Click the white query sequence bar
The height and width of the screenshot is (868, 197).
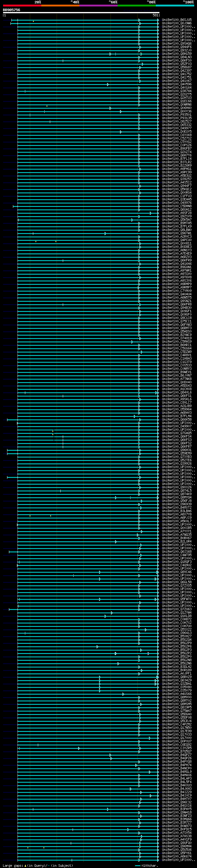[x=81, y=12]
